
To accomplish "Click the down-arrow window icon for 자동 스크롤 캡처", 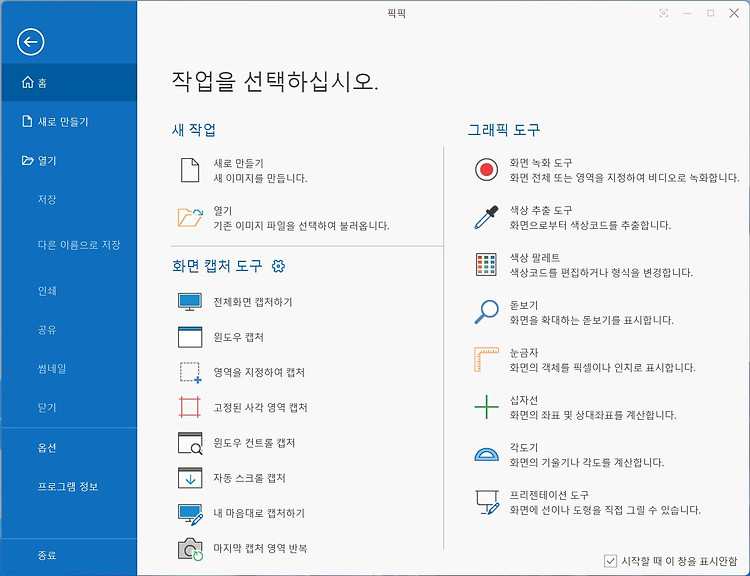I will pos(190,478).
